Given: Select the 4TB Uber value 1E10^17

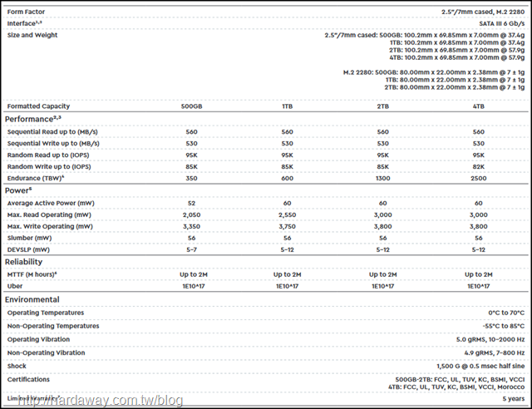Looking at the screenshot, I should (479, 286).
